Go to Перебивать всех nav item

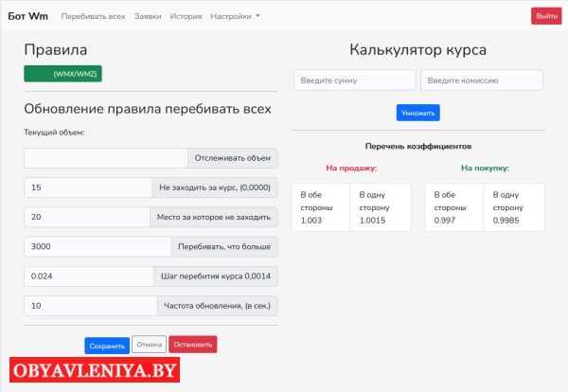point(93,16)
